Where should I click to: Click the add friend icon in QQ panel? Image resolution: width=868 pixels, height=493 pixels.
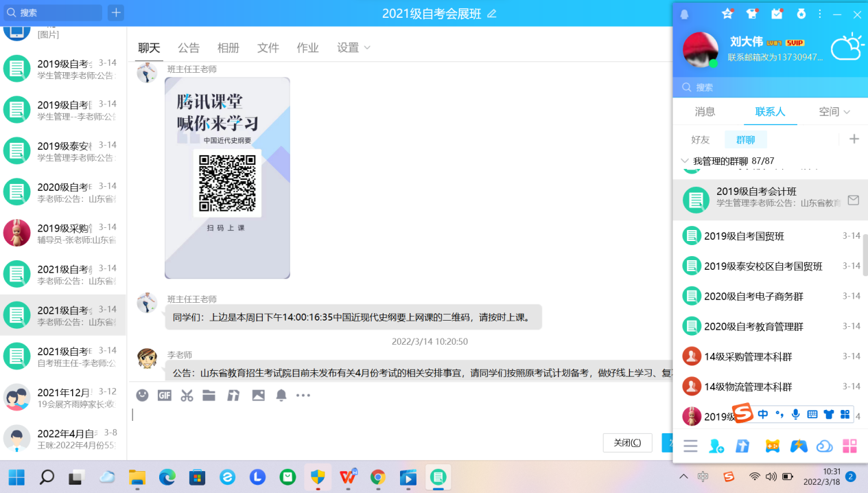pyautogui.click(x=716, y=446)
